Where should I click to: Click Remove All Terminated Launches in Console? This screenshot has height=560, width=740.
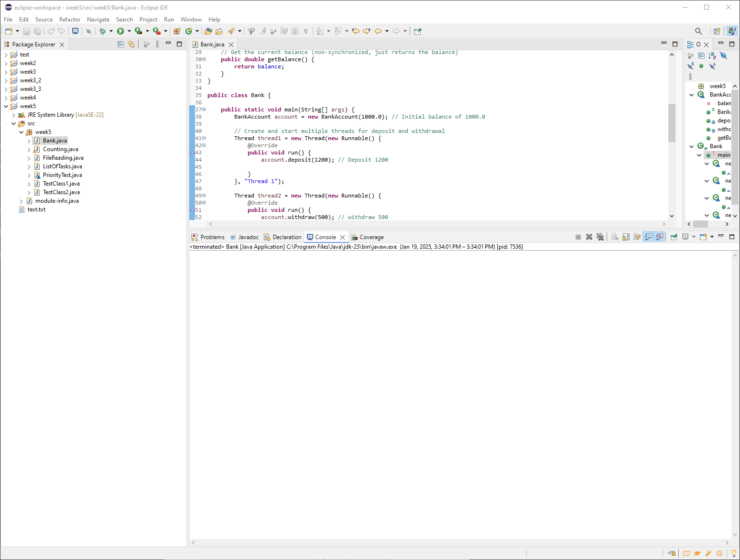coord(600,237)
